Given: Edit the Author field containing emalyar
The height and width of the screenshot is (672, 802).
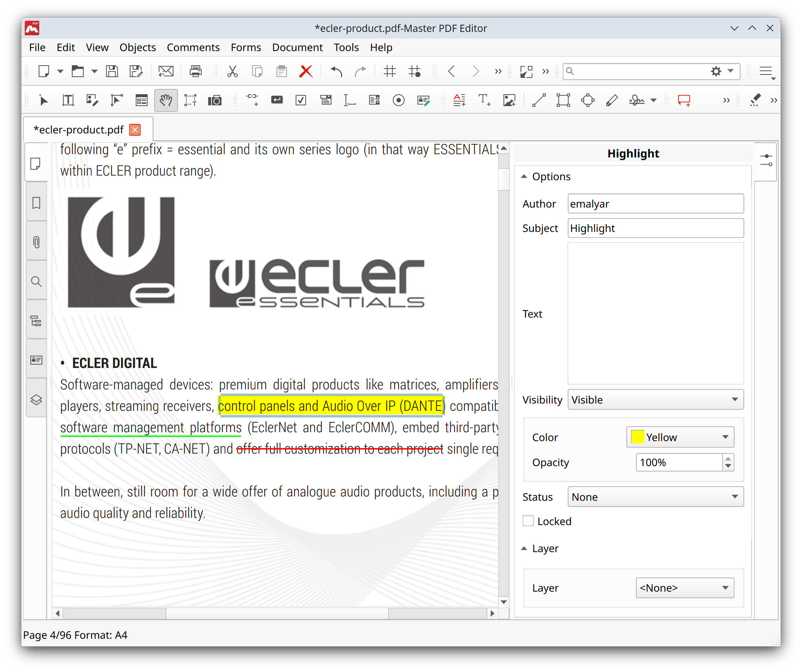Looking at the screenshot, I should [x=655, y=204].
